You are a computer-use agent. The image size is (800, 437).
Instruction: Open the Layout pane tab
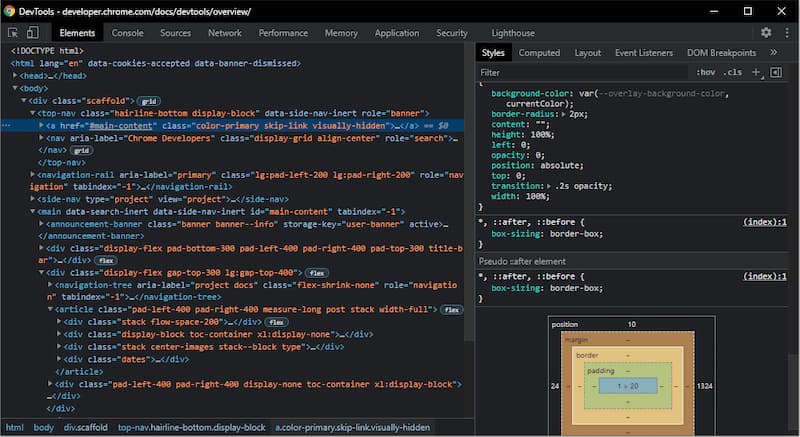point(587,53)
